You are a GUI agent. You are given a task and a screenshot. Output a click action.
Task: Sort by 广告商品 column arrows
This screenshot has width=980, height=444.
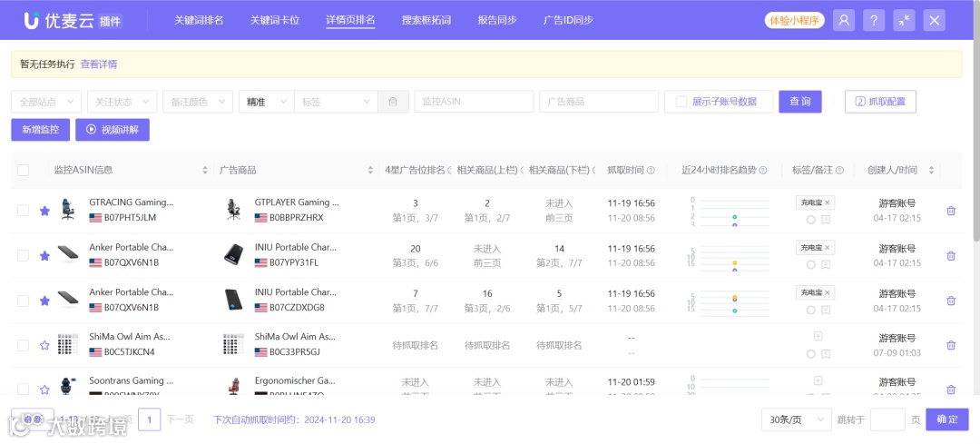(x=370, y=170)
